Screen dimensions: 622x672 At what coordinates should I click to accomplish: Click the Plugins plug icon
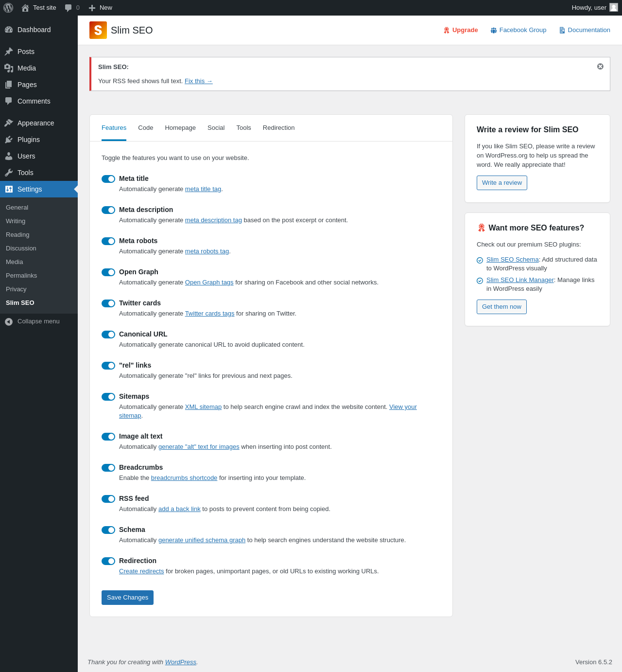coord(9,140)
